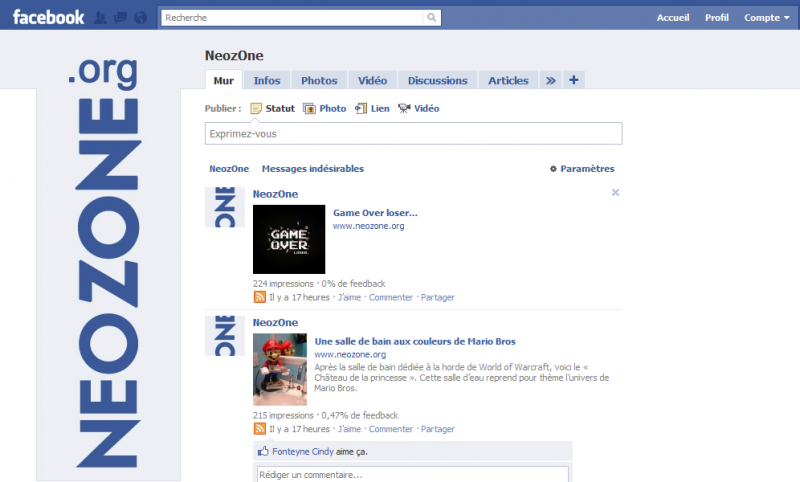This screenshot has width=800, height=482.
Task: Open the notifications globe icon
Action: click(x=139, y=18)
